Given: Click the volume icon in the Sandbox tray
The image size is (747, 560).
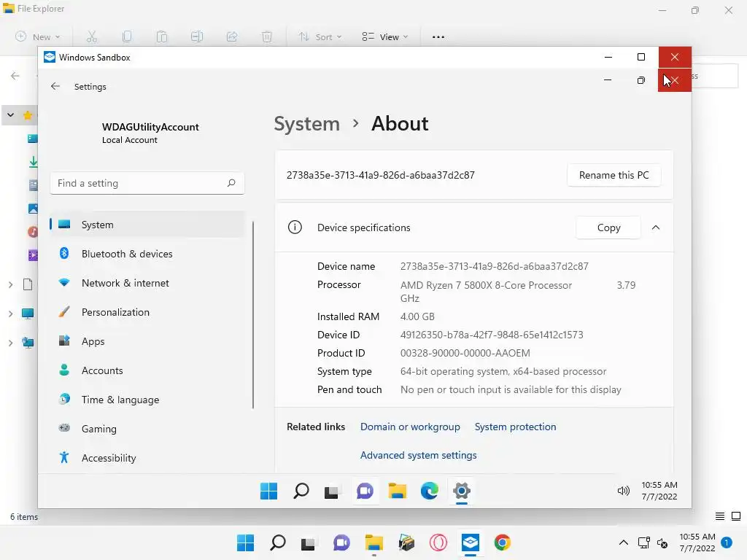Looking at the screenshot, I should pos(623,491).
